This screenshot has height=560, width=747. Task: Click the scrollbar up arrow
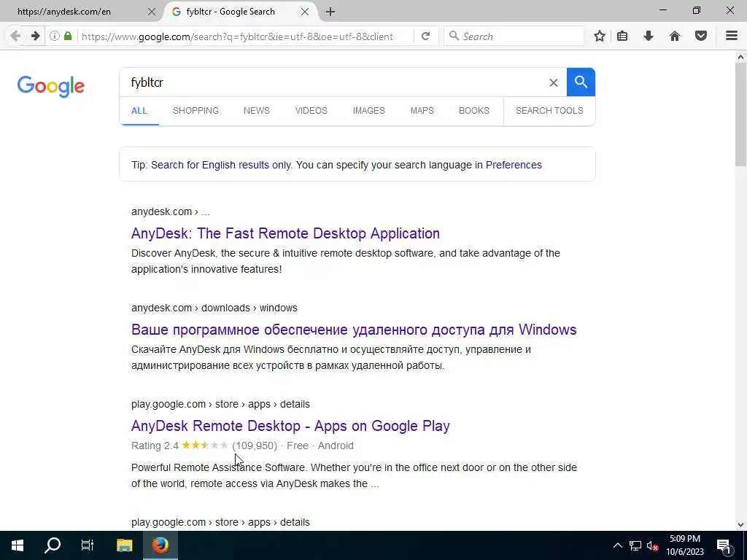pos(740,57)
